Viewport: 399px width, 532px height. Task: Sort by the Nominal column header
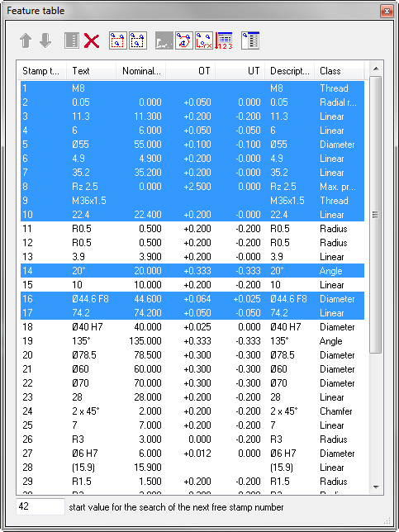point(140,71)
